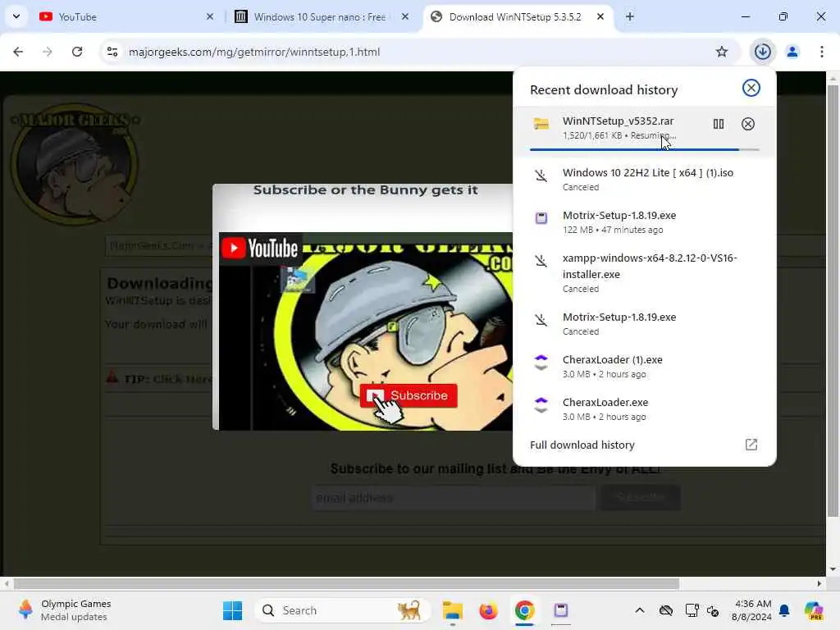840x630 pixels.
Task: Click the WinNTSetup rar archive icon
Action: (541, 124)
